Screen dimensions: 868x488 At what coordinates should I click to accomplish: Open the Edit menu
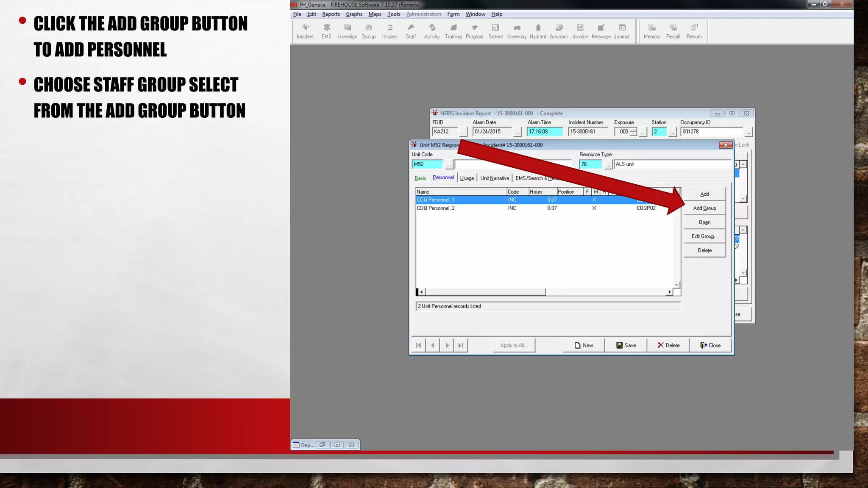tap(312, 14)
